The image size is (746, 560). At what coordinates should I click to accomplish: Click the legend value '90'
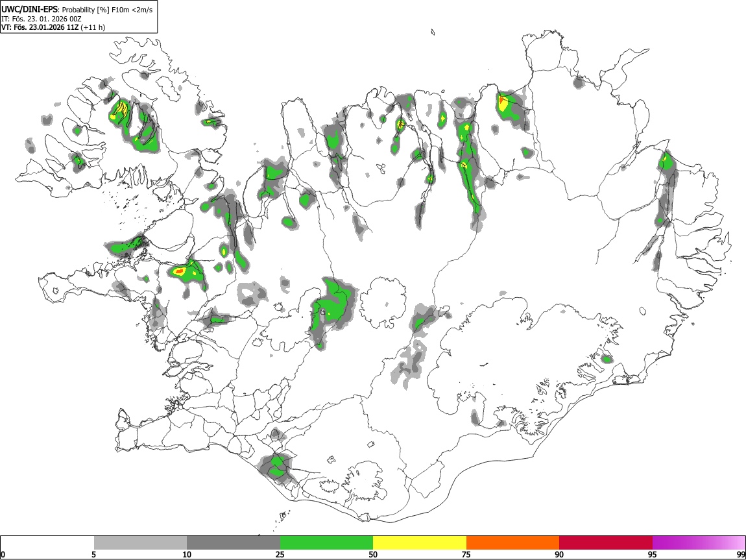click(x=559, y=554)
